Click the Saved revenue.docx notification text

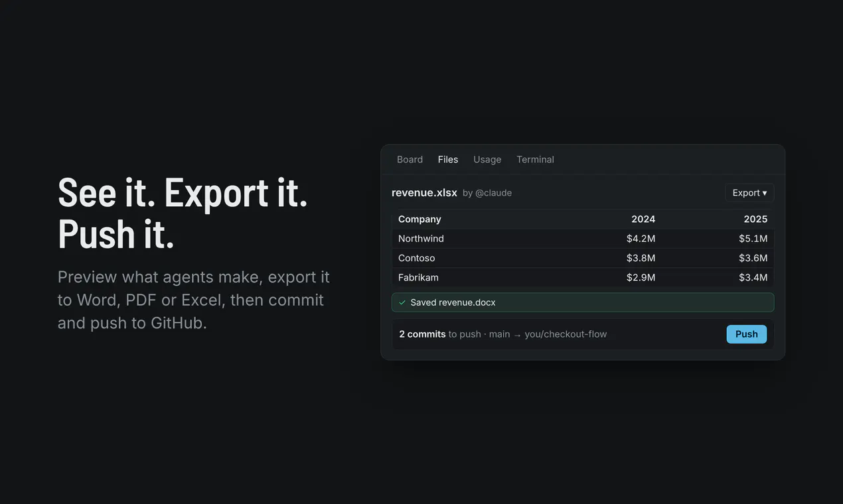coord(453,302)
